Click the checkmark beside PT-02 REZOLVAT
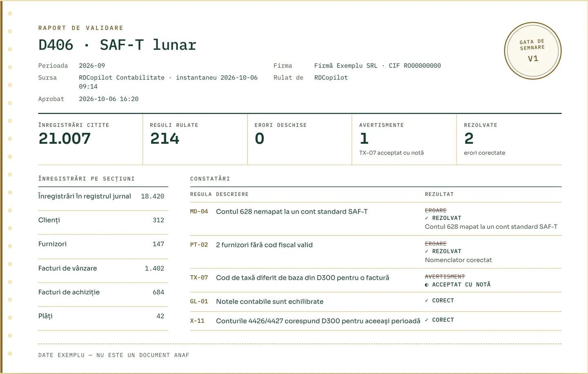The height and width of the screenshot is (374, 588). 427,251
